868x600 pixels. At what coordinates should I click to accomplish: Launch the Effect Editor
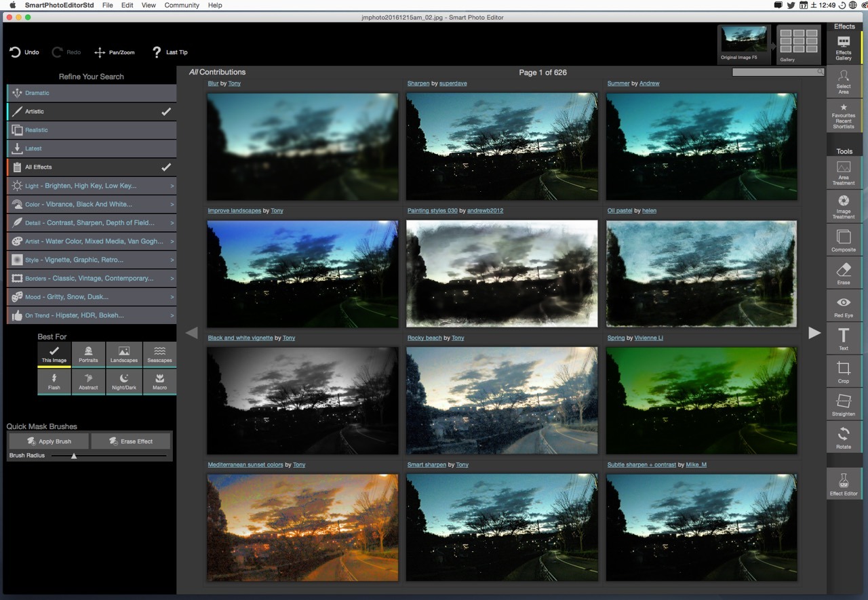[844, 484]
